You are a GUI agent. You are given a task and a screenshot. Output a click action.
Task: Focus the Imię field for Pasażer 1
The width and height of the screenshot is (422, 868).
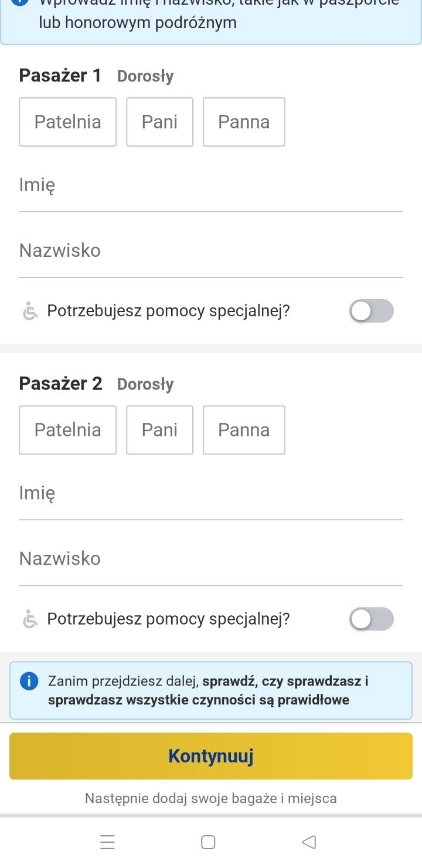(x=211, y=191)
